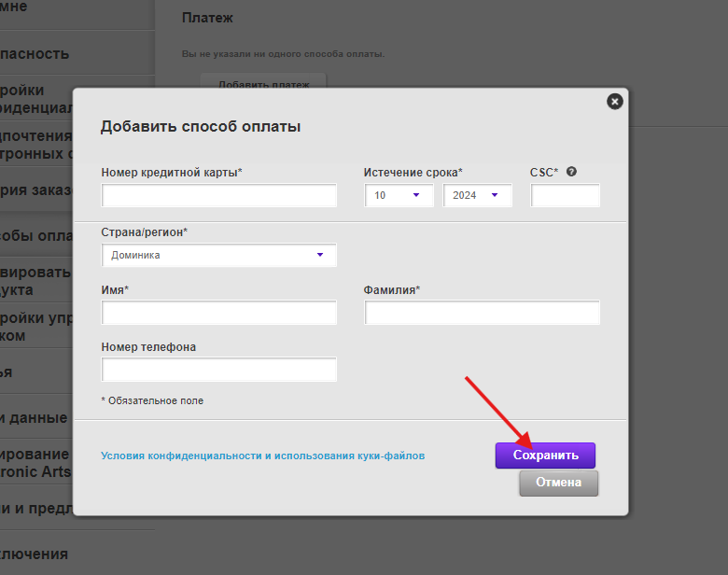Open the expiration year dropdown showing 2024
The width and height of the screenshot is (728, 575).
[477, 195]
